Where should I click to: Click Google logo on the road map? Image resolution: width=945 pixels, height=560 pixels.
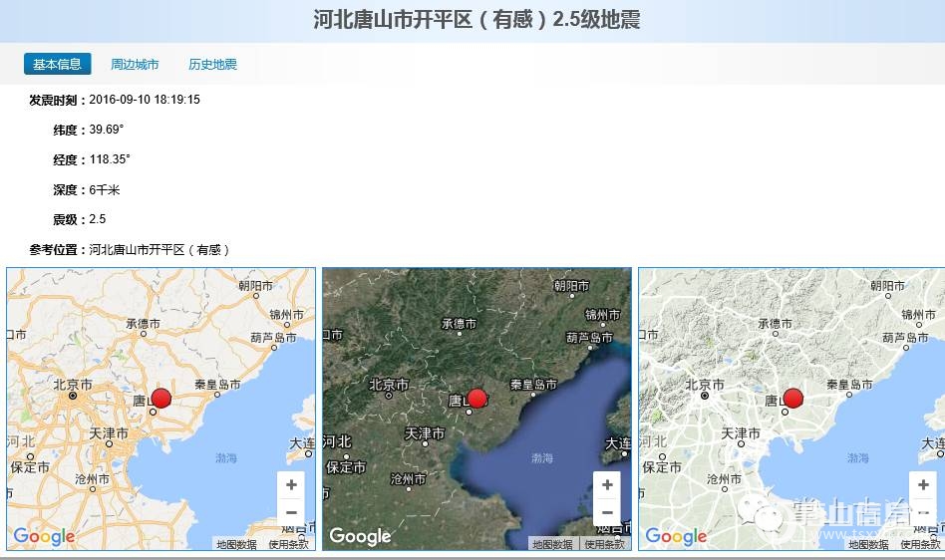(x=44, y=537)
